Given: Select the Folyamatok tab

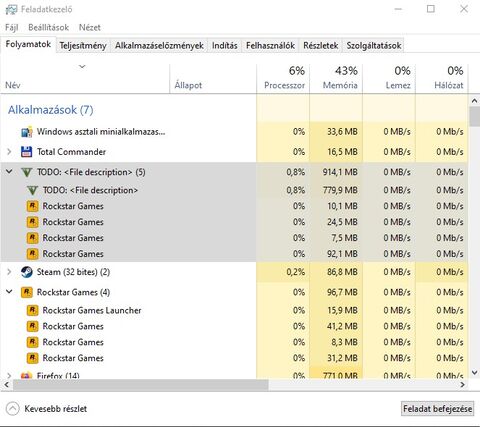Looking at the screenshot, I should pos(28,44).
